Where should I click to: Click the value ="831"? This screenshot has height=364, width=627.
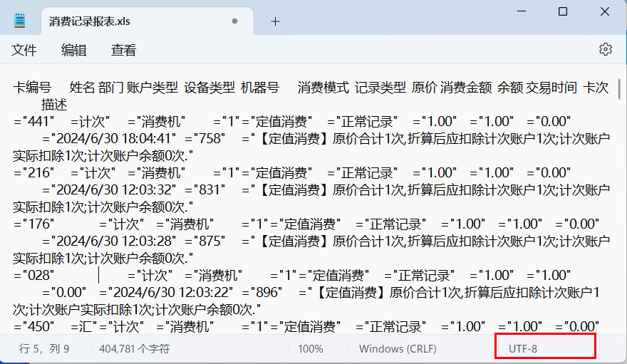point(205,189)
